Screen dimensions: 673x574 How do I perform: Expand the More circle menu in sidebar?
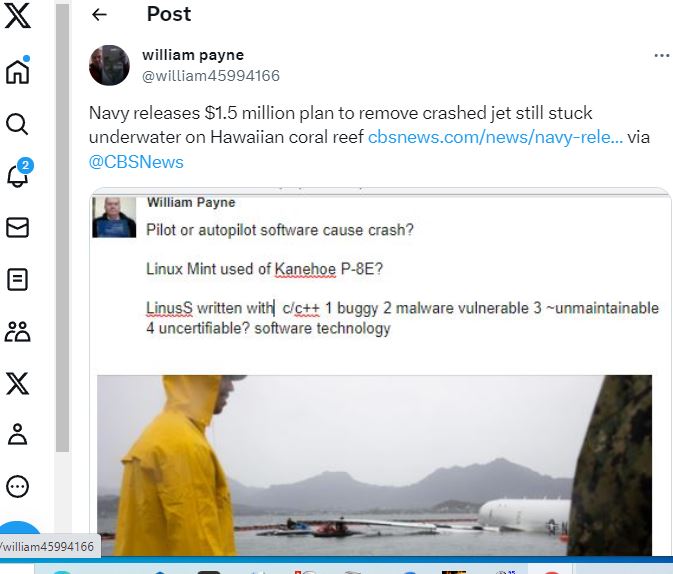coord(18,487)
